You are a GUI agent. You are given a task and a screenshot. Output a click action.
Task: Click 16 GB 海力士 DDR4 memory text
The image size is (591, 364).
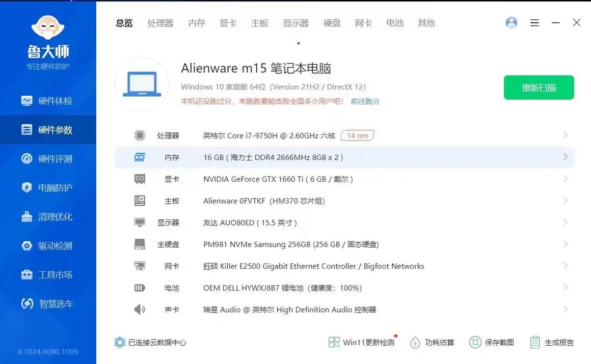(273, 157)
